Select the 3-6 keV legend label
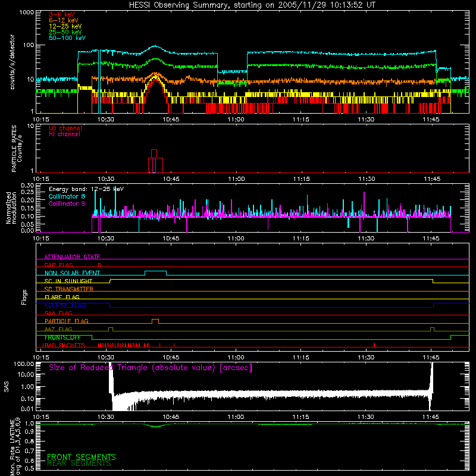 click(62, 14)
